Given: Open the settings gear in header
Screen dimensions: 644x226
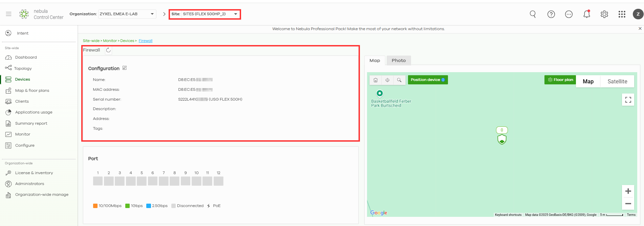Looking at the screenshot, I should click(604, 14).
